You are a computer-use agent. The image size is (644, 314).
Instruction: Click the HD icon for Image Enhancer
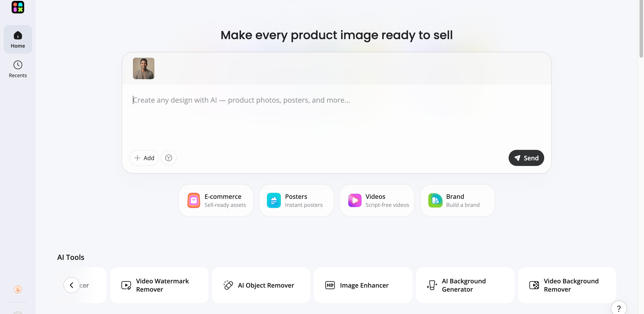[330, 285]
